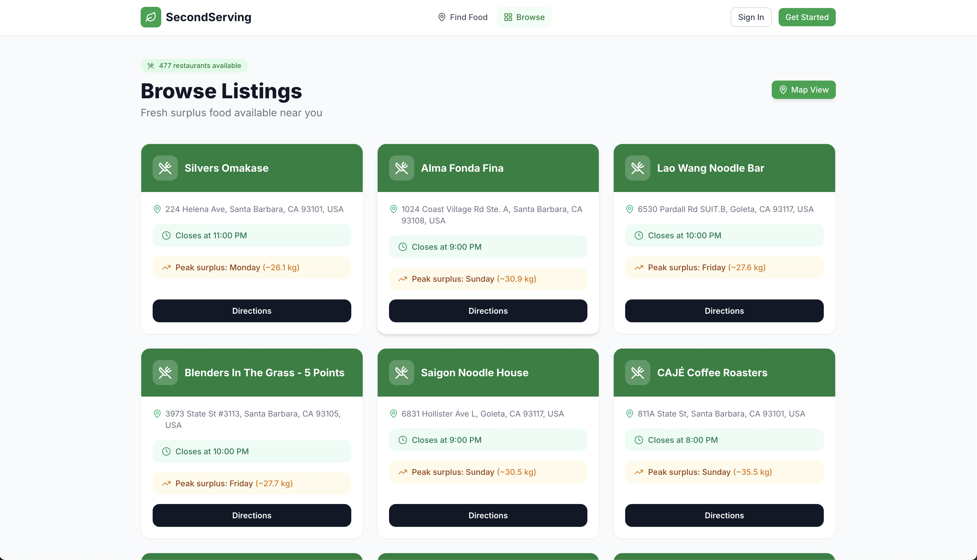Click CAJÉ Coffee Roasters utensils icon

tap(637, 373)
